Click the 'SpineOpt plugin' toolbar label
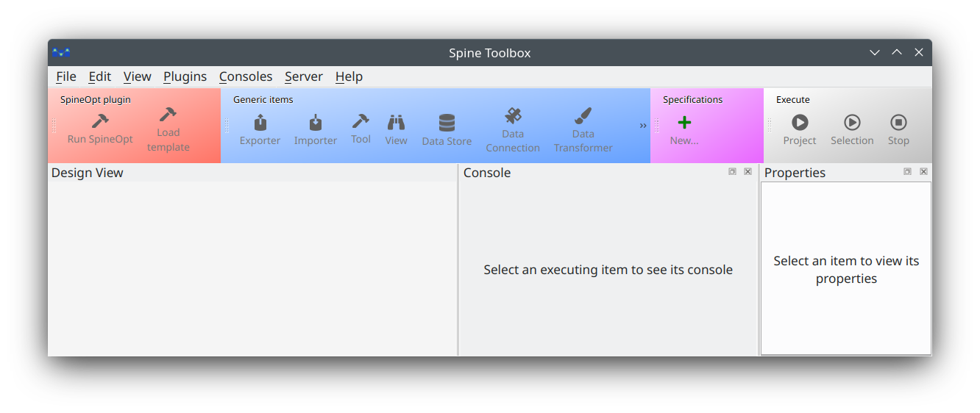The width and height of the screenshot is (980, 413). pos(96,99)
